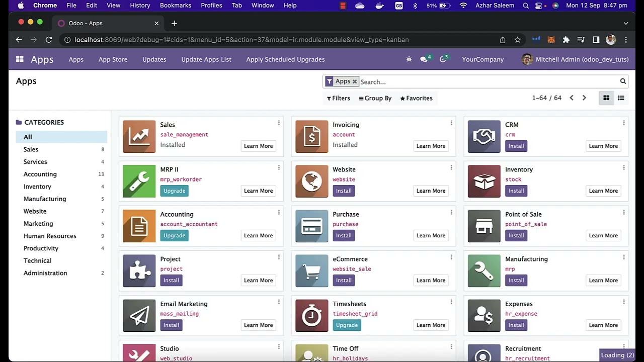Screen dimensions: 644x362
Task: Select the All category
Action: point(61,137)
